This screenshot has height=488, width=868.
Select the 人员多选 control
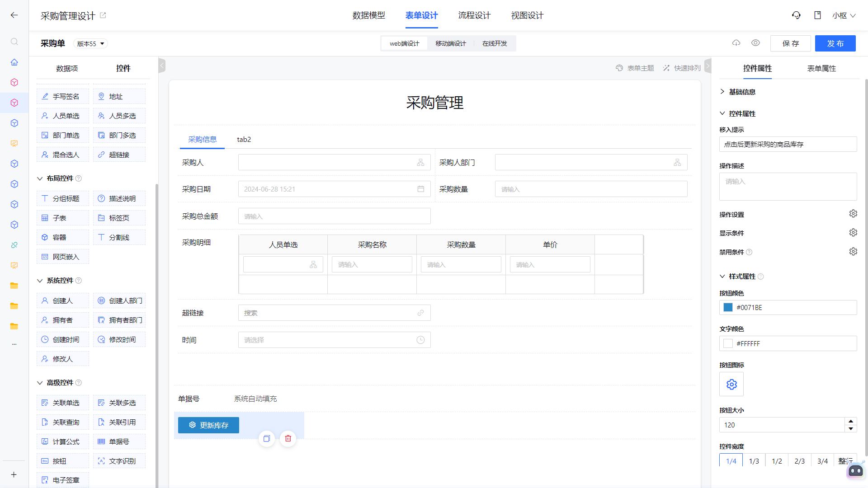click(x=119, y=116)
